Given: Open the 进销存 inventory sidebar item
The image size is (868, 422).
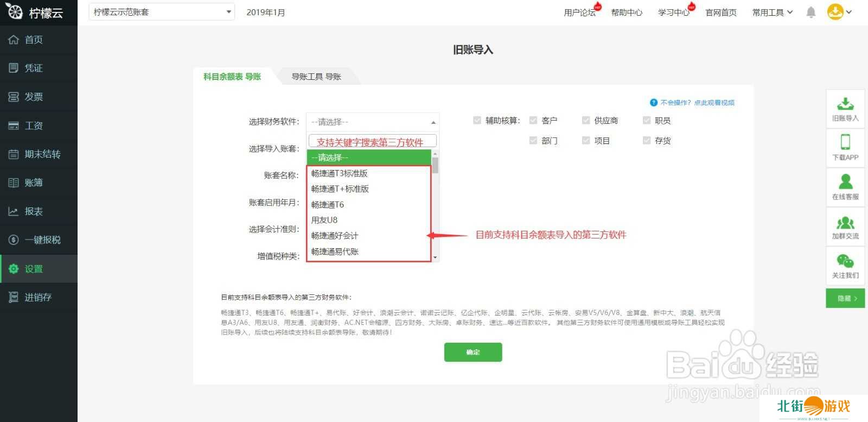Looking at the screenshot, I should click(38, 297).
